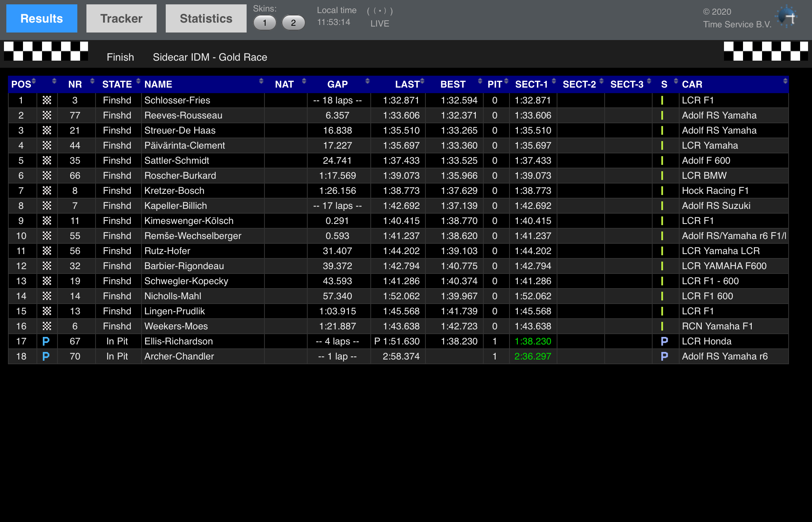This screenshot has height=522, width=812.
Task: Select the Schlosser-Fries name cell
Action: pyautogui.click(x=203, y=100)
